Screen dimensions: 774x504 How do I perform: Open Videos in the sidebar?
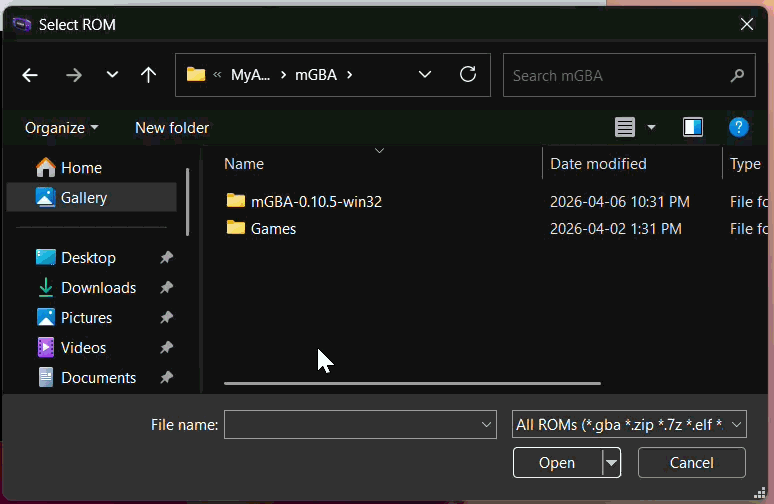pos(83,348)
